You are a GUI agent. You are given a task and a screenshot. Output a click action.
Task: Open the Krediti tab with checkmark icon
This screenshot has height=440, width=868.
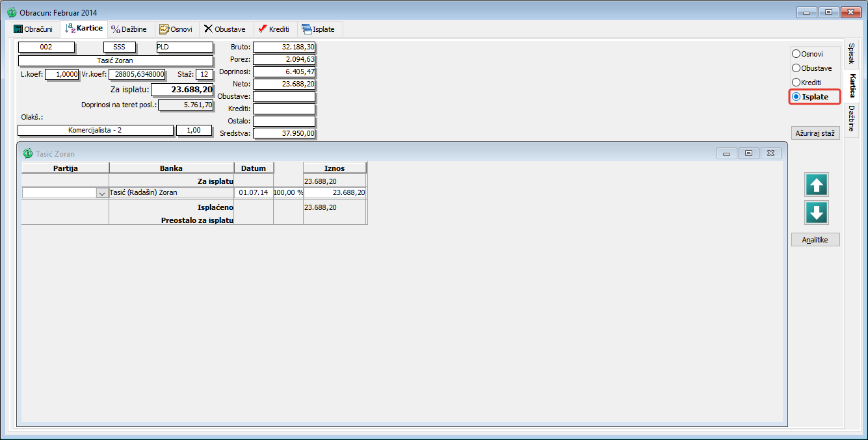click(274, 29)
